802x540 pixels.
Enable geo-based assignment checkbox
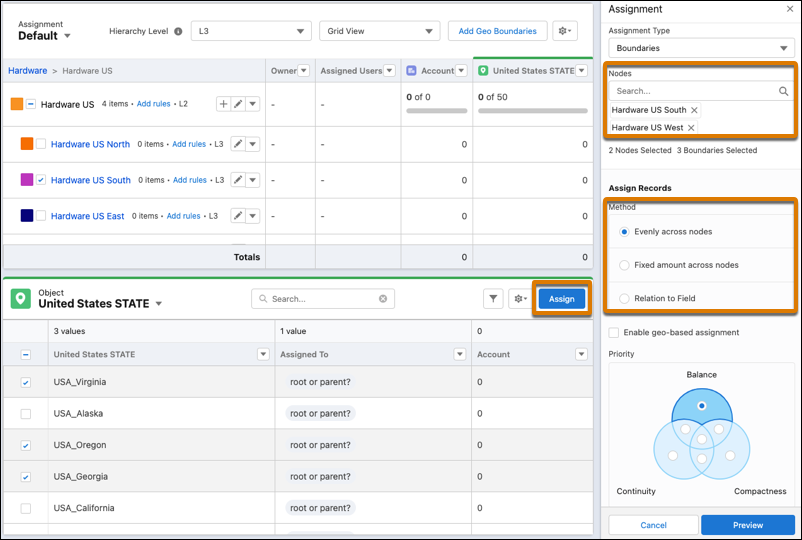click(614, 333)
